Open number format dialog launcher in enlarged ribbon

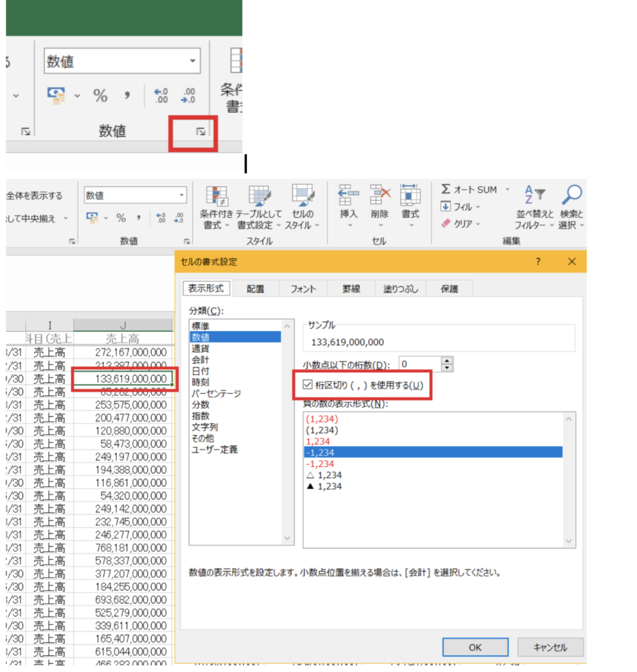(200, 131)
